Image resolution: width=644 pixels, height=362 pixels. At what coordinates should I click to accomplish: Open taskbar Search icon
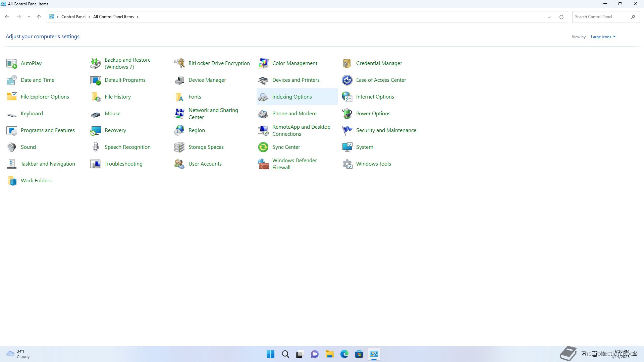285,354
